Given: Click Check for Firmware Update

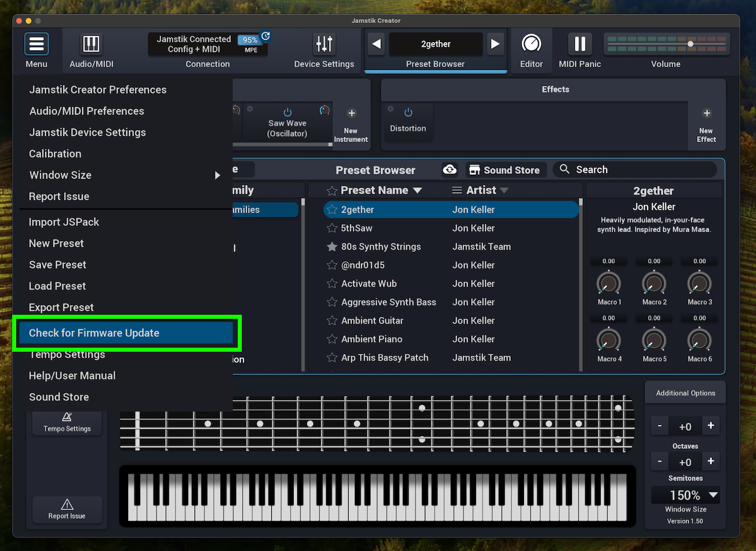Looking at the screenshot, I should click(x=126, y=333).
